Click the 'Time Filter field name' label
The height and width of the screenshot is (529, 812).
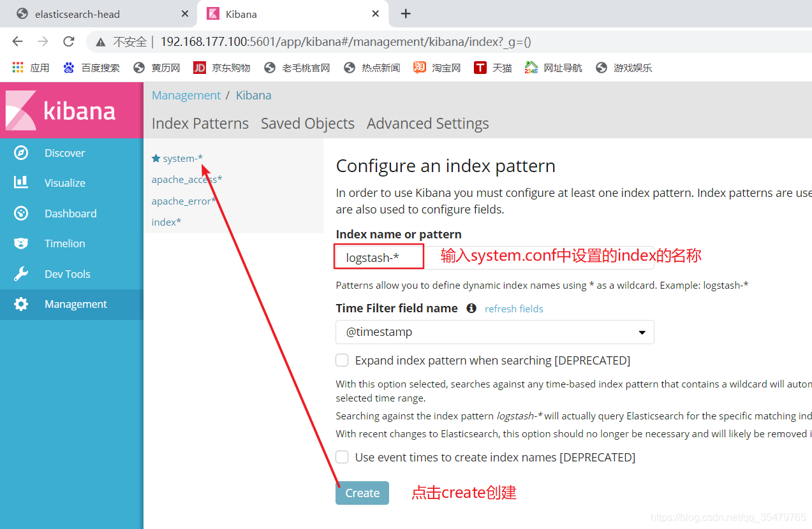397,308
